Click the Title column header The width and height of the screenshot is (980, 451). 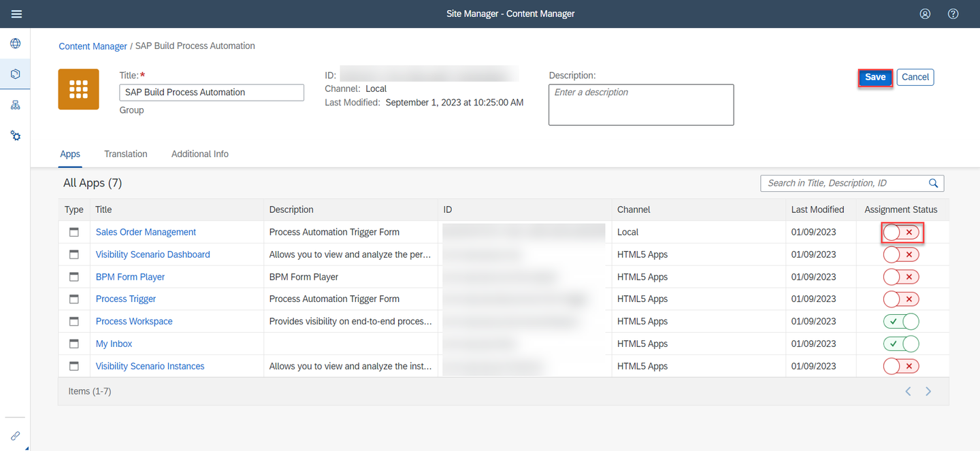176,210
